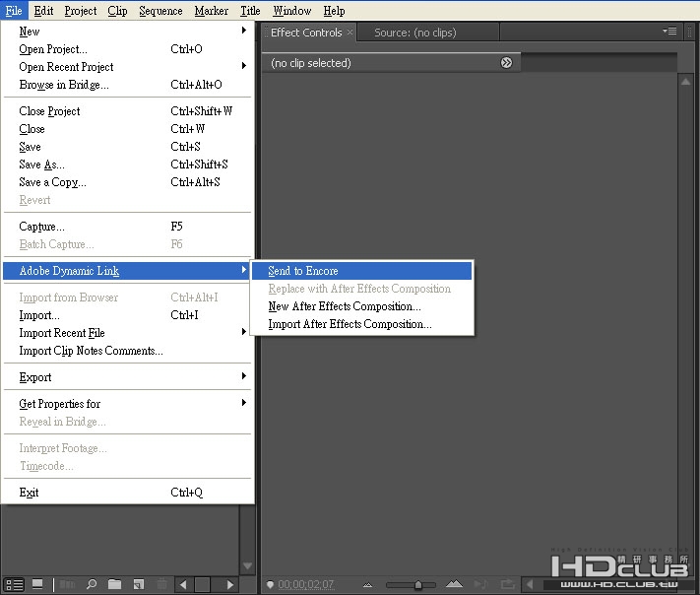Click the Project panel right scroll arrow
The image size is (700, 595).
point(230,584)
